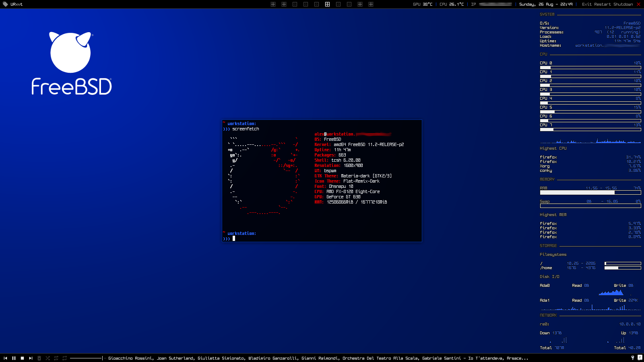Click the pin icon in bottom-right corner
644x362 pixels.
coord(632,358)
